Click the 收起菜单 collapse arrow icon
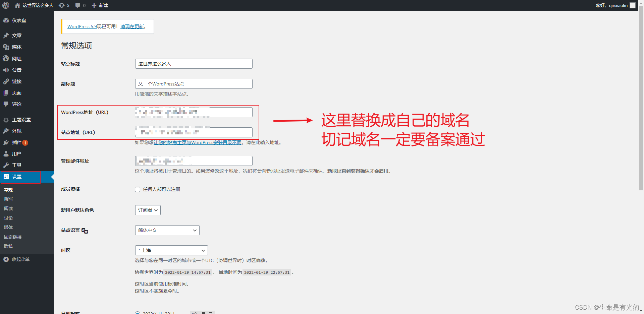Image resolution: width=644 pixels, height=314 pixels. click(x=6, y=259)
